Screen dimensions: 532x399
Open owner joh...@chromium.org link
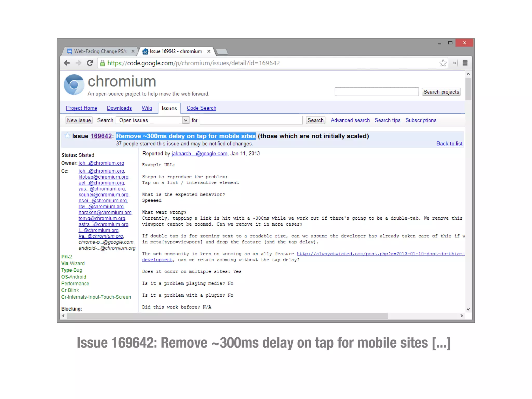pos(101,163)
